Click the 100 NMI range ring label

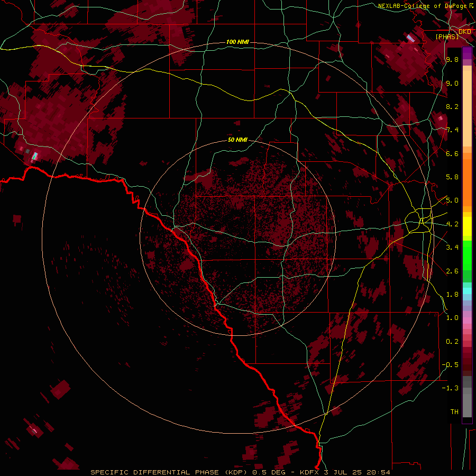[237, 42]
